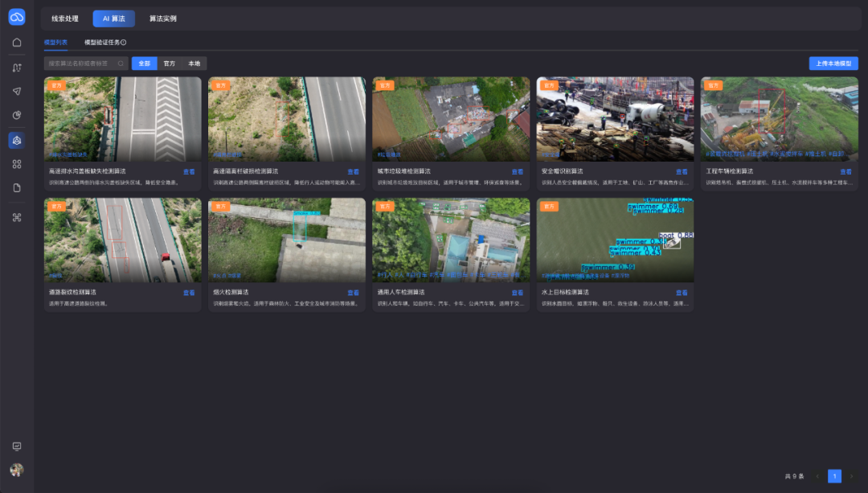Filter models by 官方
This screenshot has height=493, width=868.
click(170, 64)
